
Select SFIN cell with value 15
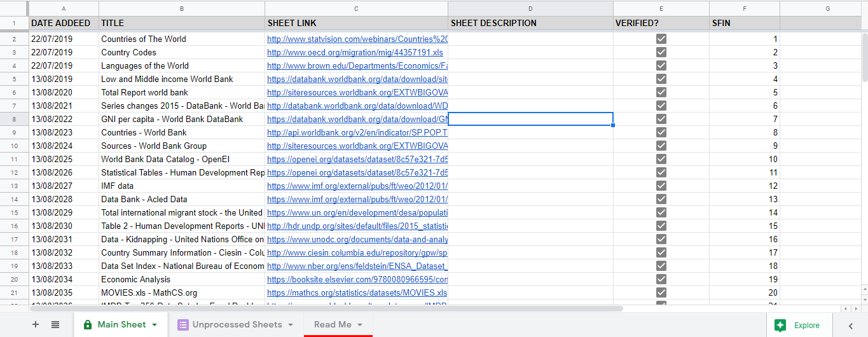coord(745,226)
